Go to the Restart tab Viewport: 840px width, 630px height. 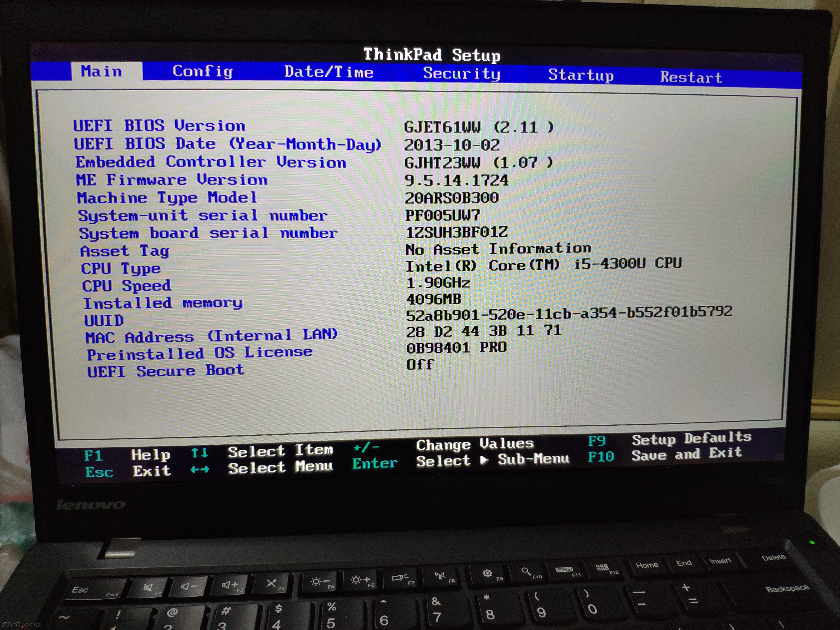[691, 77]
